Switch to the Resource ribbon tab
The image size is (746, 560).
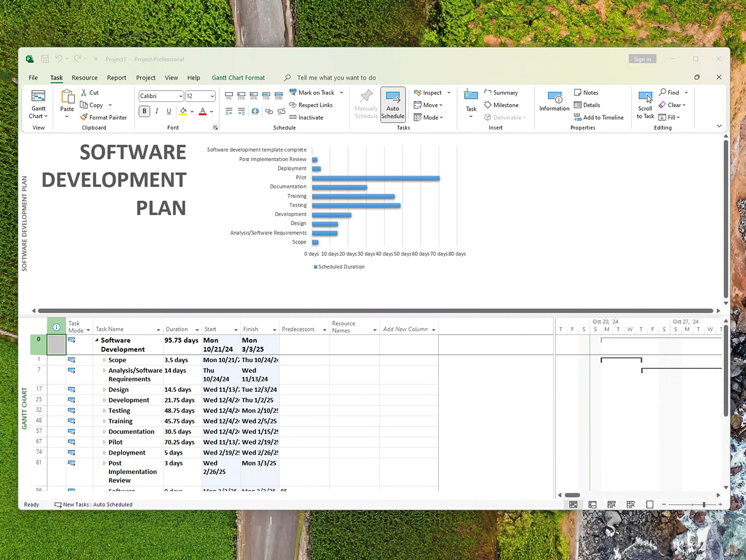(85, 78)
